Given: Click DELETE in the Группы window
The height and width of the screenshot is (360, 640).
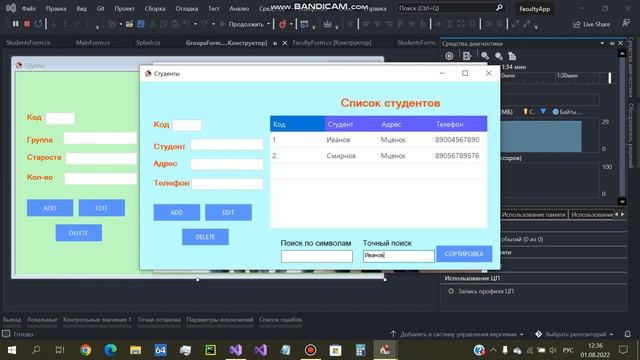Looking at the screenshot, I should (x=78, y=233).
